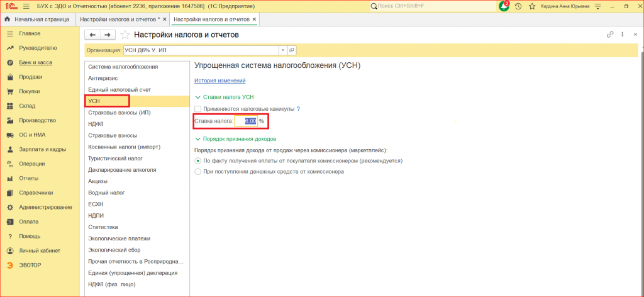Open Система налогообложения settings section
This screenshot has width=644, height=297.
pyautogui.click(x=136, y=67)
